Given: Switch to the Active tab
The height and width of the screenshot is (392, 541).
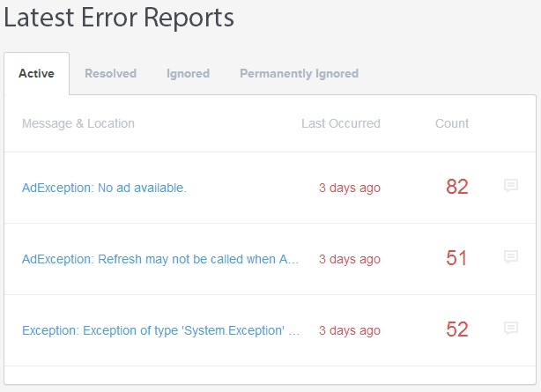Looking at the screenshot, I should coord(37,73).
